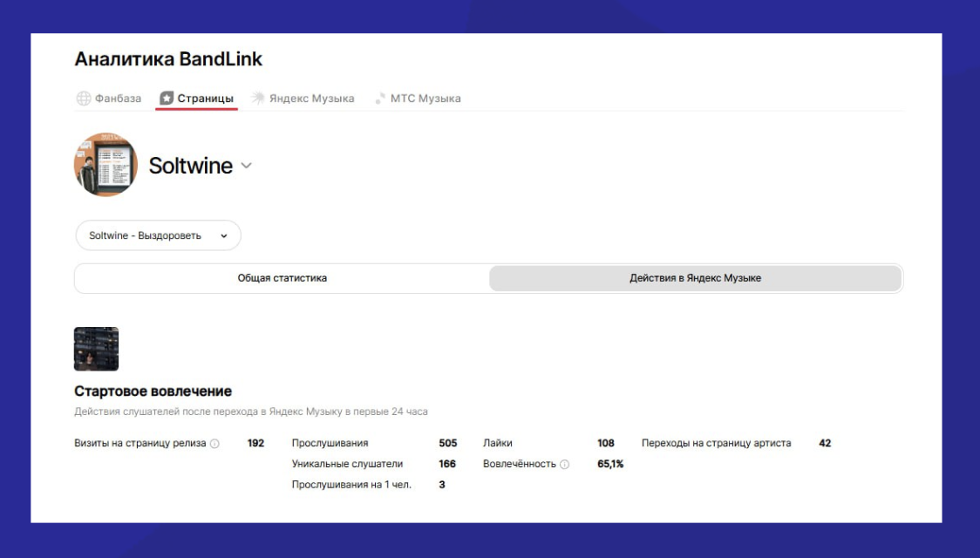Open the release cover thumbnail

pyautogui.click(x=96, y=349)
